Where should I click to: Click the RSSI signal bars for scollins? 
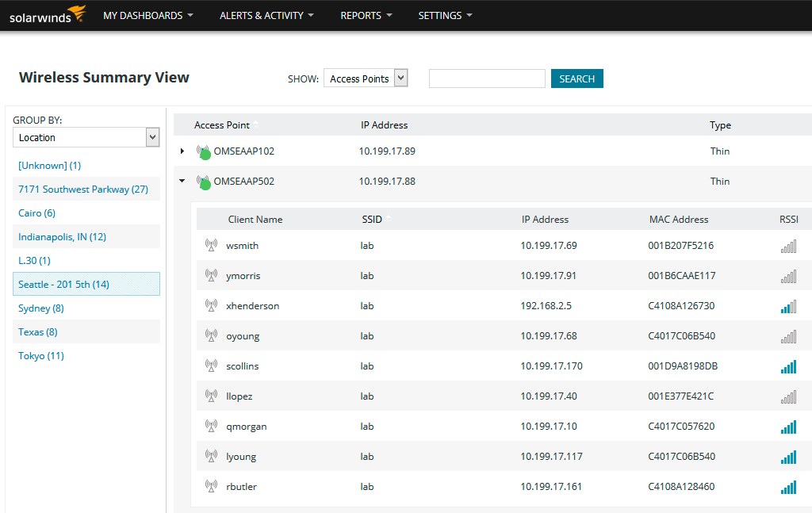788,366
